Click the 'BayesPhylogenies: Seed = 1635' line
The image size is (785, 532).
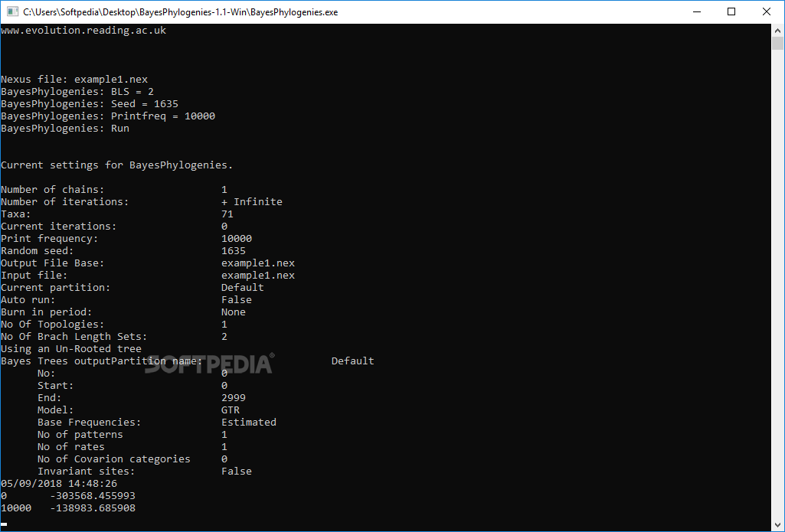(x=90, y=104)
